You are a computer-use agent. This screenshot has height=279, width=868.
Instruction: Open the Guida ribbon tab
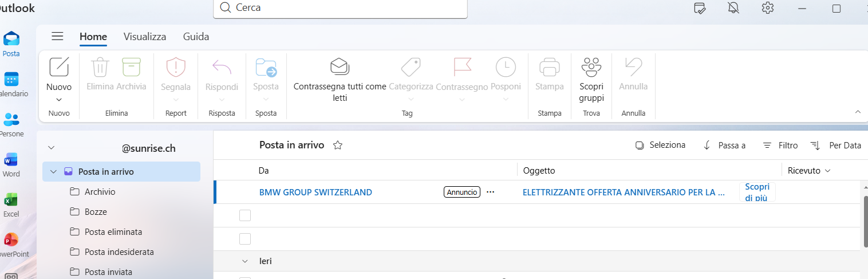196,37
